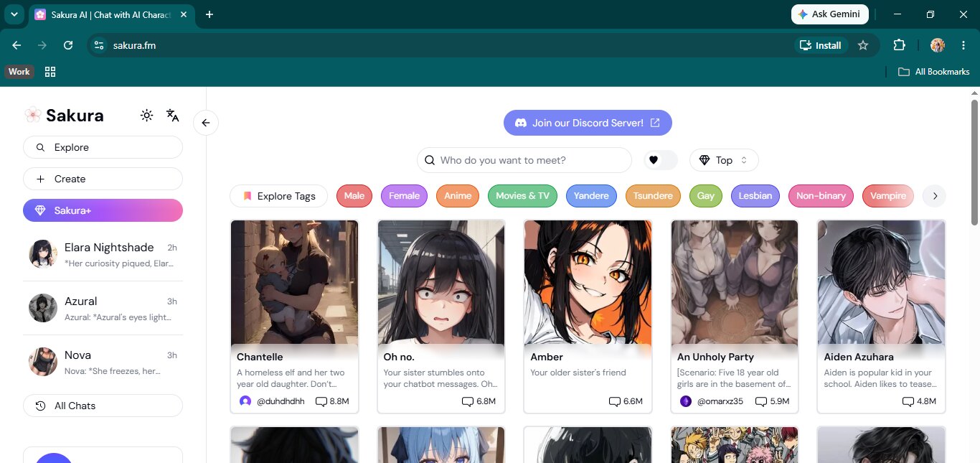This screenshot has width=980, height=463.
Task: Open a new tab with plus button
Action: [x=209, y=14]
